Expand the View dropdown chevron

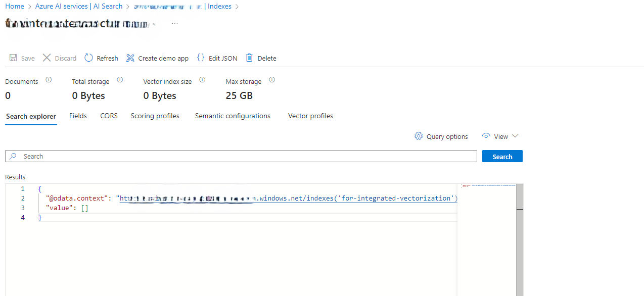(515, 136)
